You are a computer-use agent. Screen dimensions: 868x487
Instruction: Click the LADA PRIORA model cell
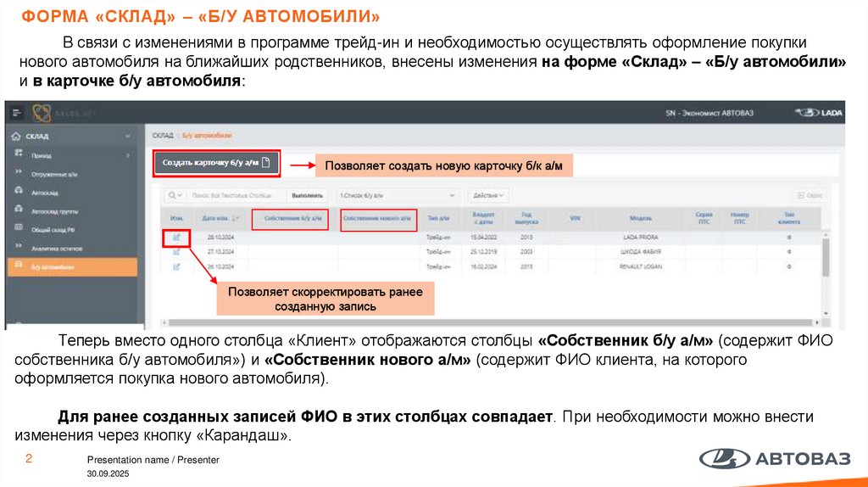pos(641,237)
